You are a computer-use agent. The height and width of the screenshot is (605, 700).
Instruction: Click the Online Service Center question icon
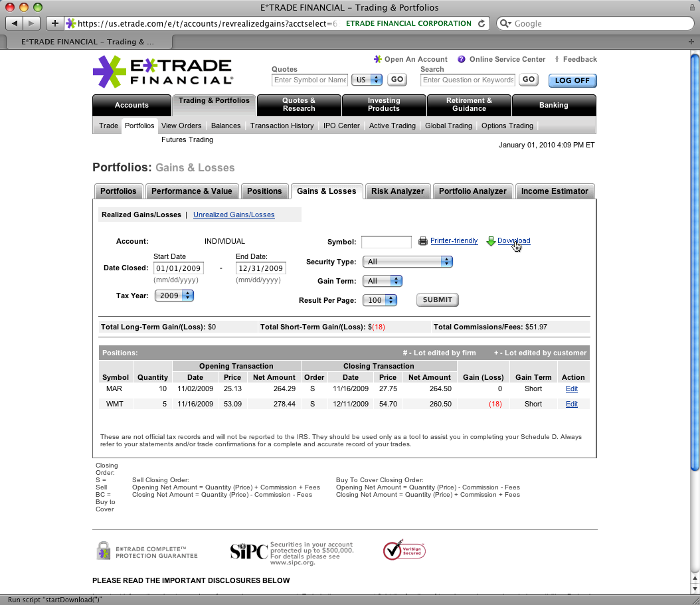tap(462, 59)
